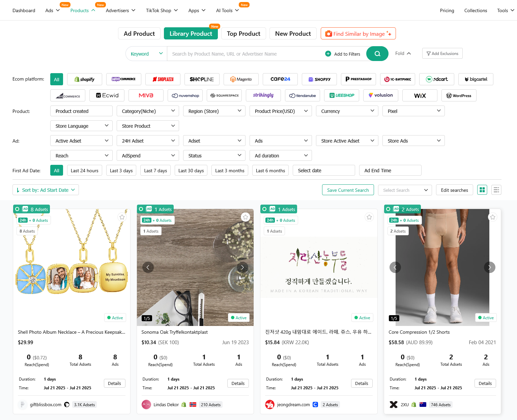
Task: Click Save Current Search button
Action: 348,190
